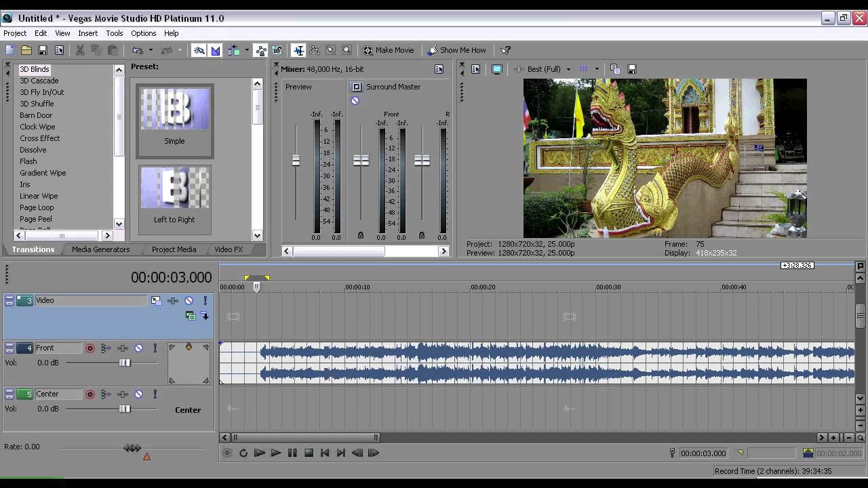This screenshot has width=868, height=488.
Task: Expand the undo history dropdown arrow
Action: click(149, 50)
